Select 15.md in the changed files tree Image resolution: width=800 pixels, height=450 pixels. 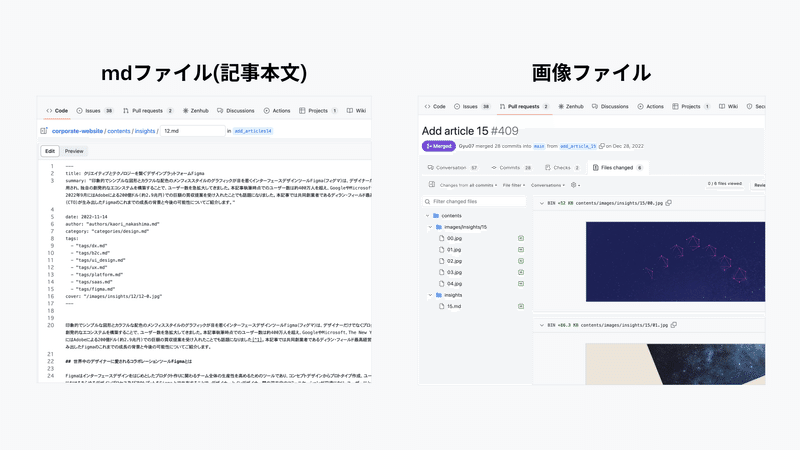click(454, 306)
